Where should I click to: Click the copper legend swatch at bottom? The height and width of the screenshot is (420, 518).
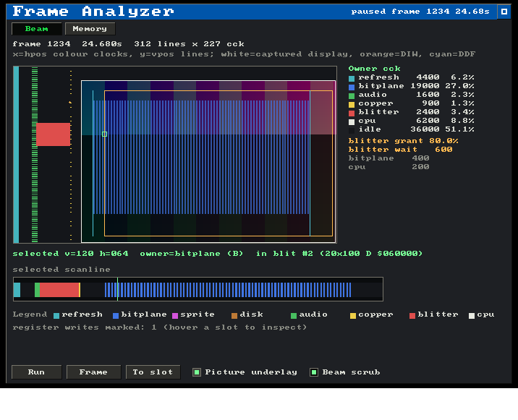pyautogui.click(x=353, y=316)
